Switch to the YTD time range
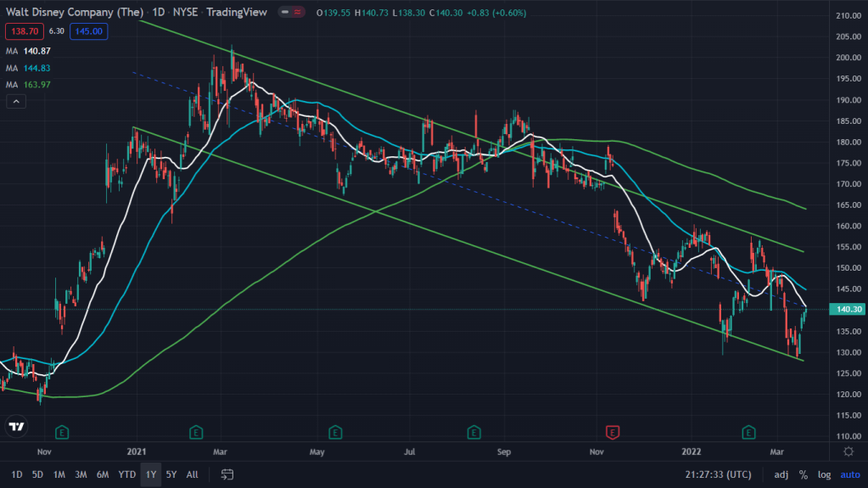 [x=127, y=474]
